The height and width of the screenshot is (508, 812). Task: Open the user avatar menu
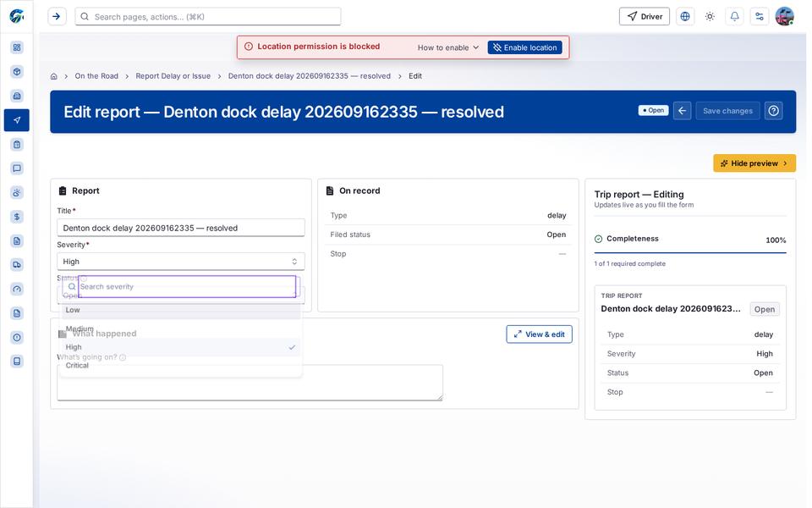point(785,17)
